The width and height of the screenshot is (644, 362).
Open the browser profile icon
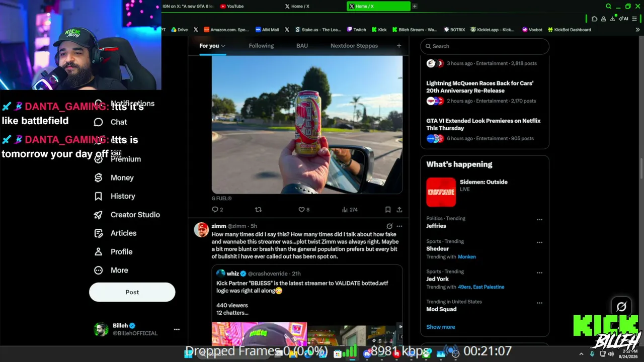[604, 19]
